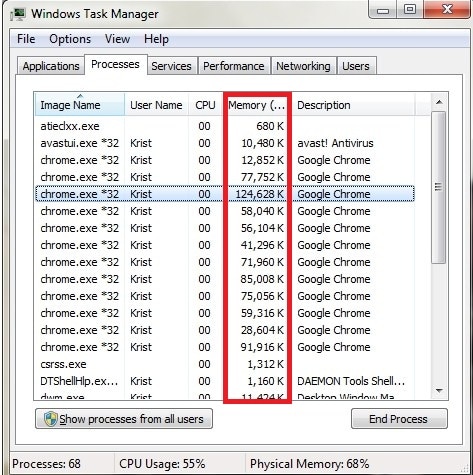Click the 1,312 K memory value
473x475 pixels.
[x=266, y=364]
